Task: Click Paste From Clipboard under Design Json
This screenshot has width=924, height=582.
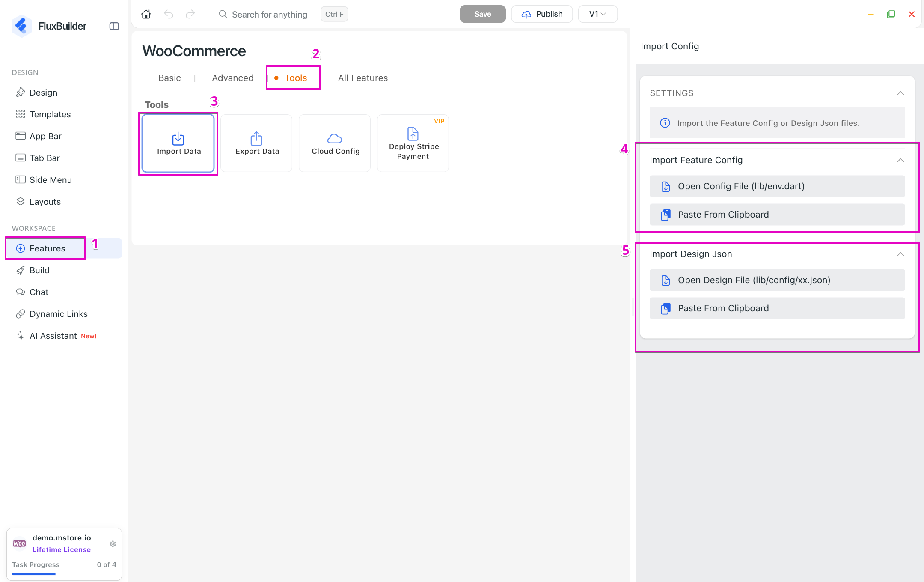Action: [777, 308]
